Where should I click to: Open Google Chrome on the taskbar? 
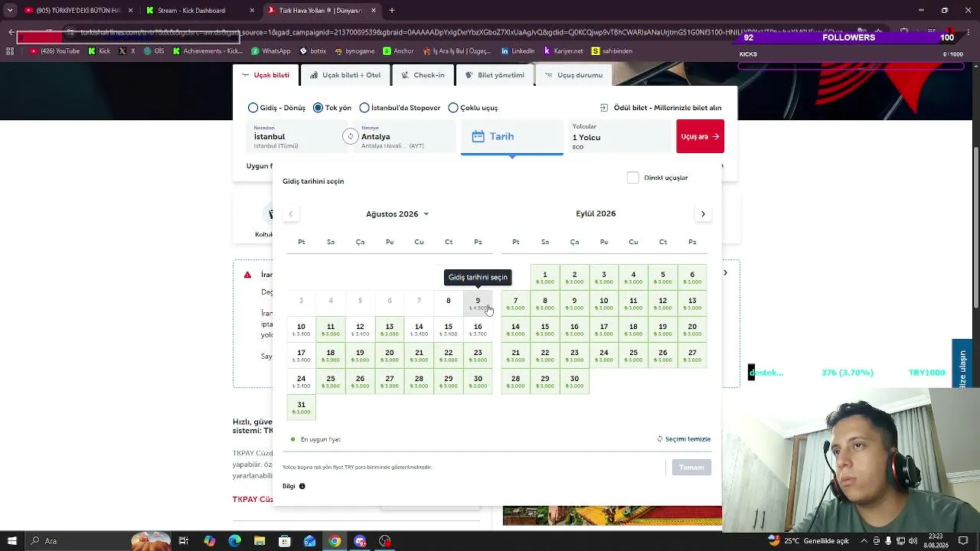(x=335, y=541)
